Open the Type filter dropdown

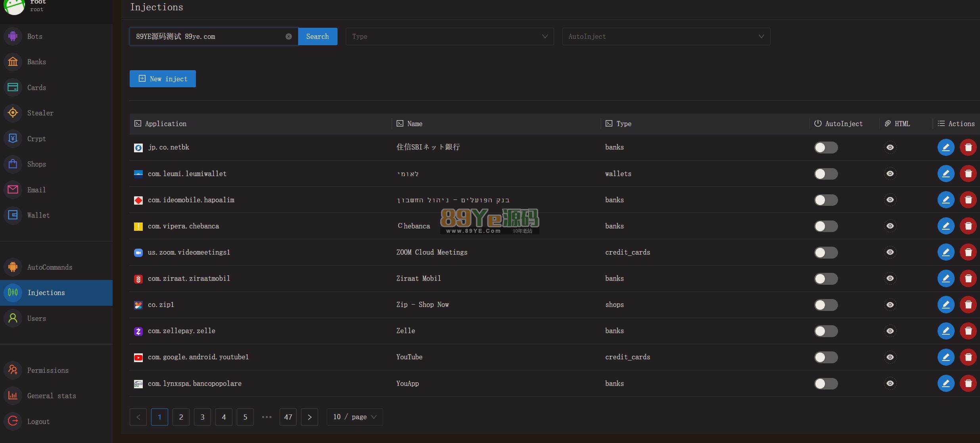click(x=450, y=36)
